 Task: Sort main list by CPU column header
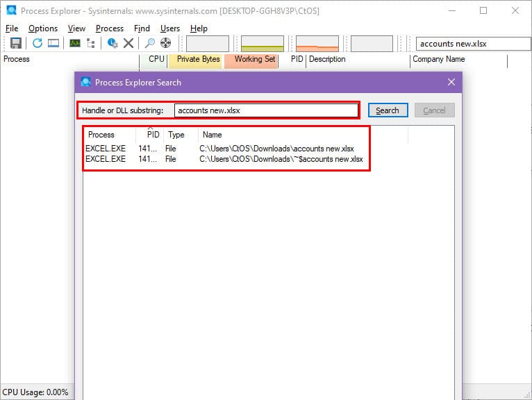[x=153, y=59]
